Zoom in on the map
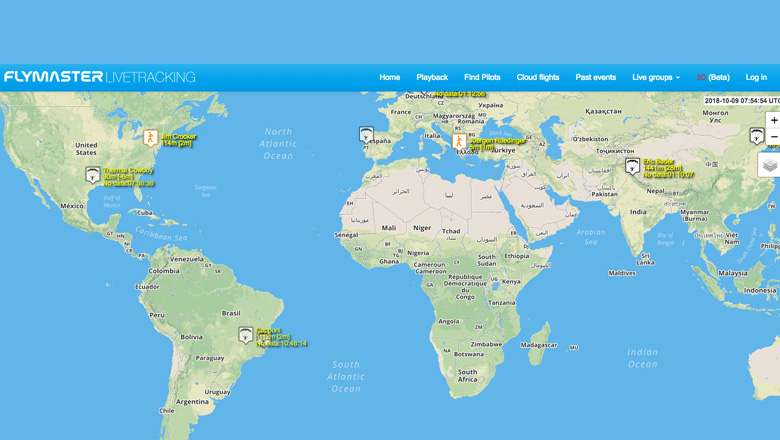The height and width of the screenshot is (440, 780). pyautogui.click(x=773, y=120)
